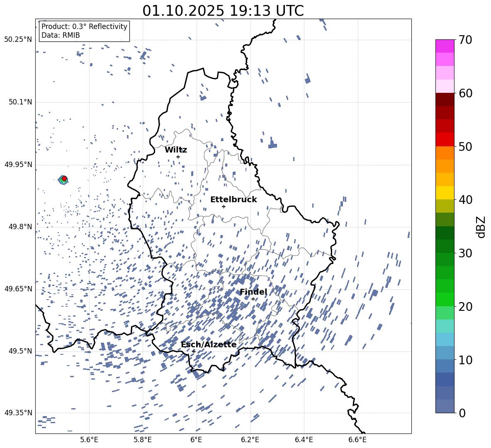Click the bright green swatch just above 20 dBZ

click(x=445, y=299)
